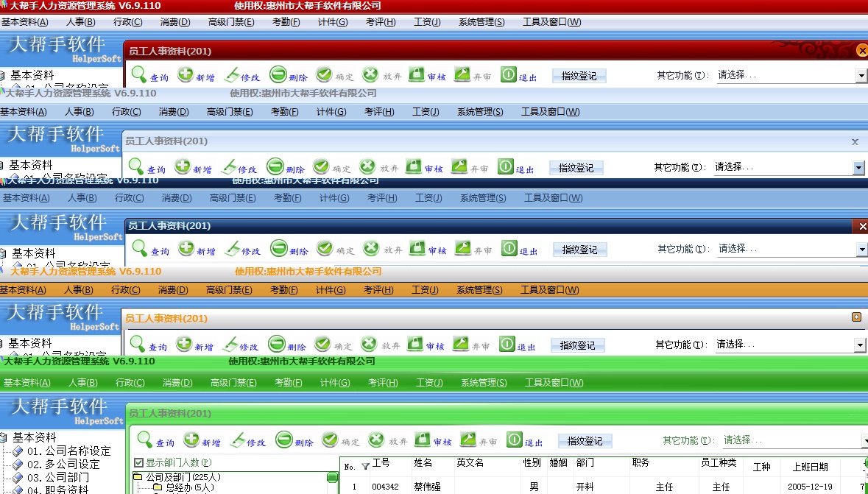This screenshot has height=494, width=868.
Task: Click the 员工种类 column header
Action: coord(719,463)
